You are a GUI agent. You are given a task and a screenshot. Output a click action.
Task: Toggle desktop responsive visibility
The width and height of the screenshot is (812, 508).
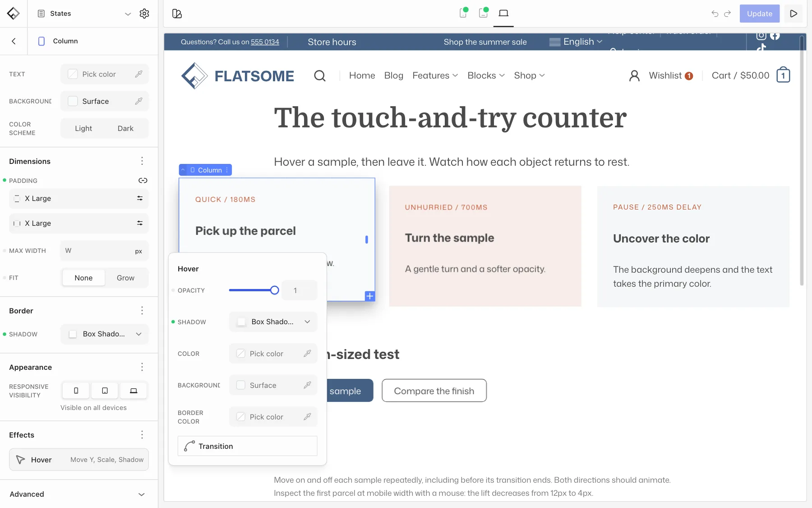click(134, 391)
